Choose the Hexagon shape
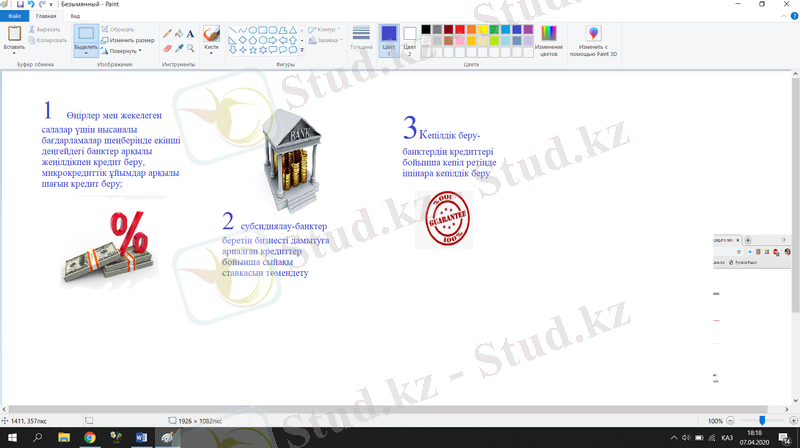 click(263, 40)
